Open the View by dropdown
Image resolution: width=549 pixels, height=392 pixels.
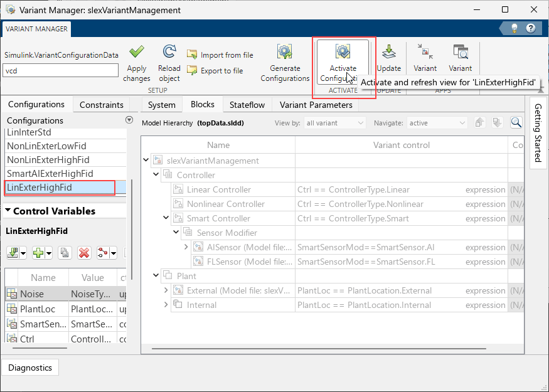click(x=334, y=123)
